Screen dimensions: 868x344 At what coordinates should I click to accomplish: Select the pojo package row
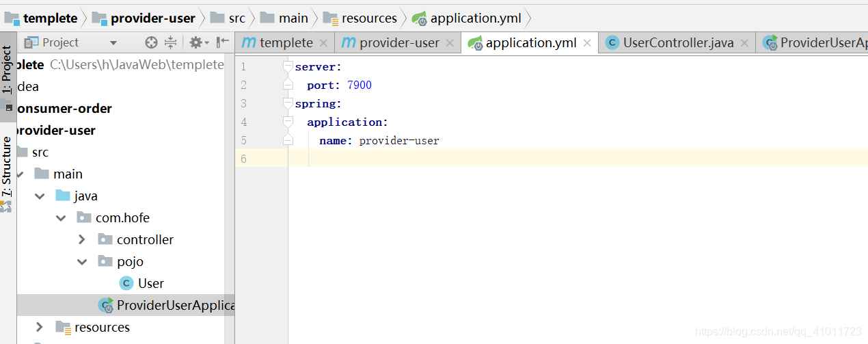125,262
